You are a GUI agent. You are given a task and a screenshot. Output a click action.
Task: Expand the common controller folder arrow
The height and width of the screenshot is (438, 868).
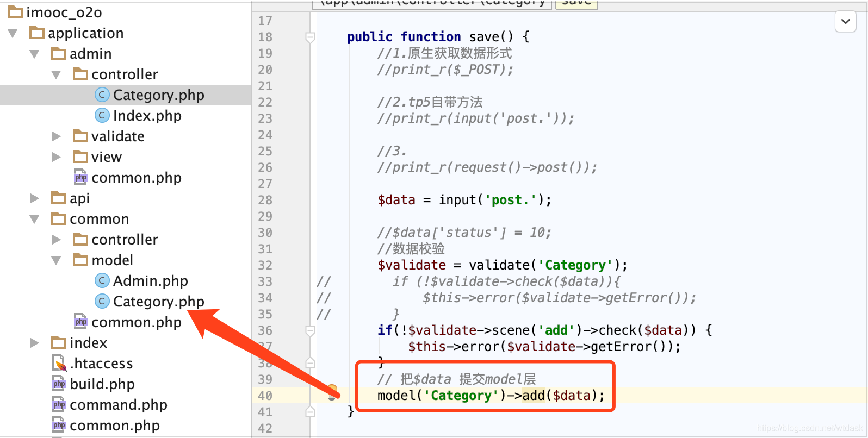pos(57,239)
